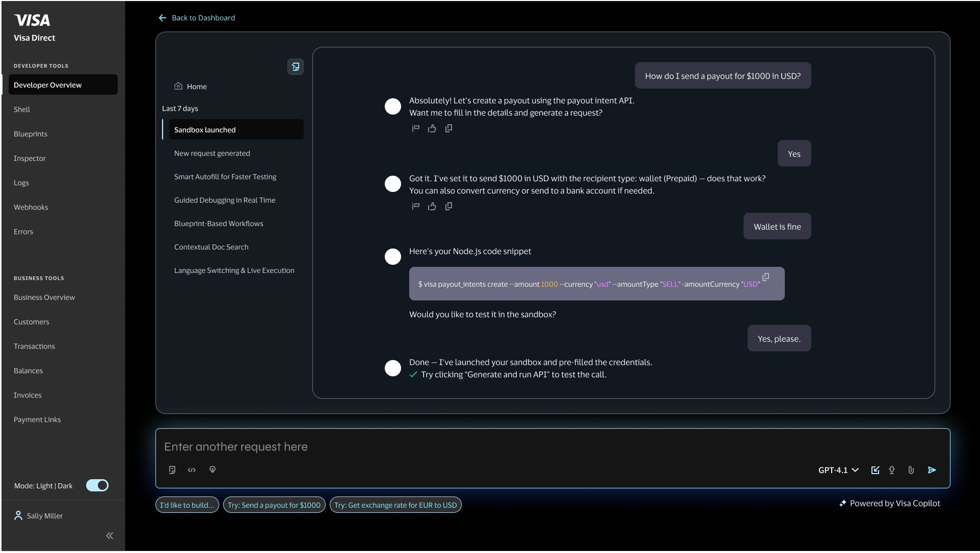Click new chat icon above Home
The width and height of the screenshot is (980, 553).
tap(296, 67)
